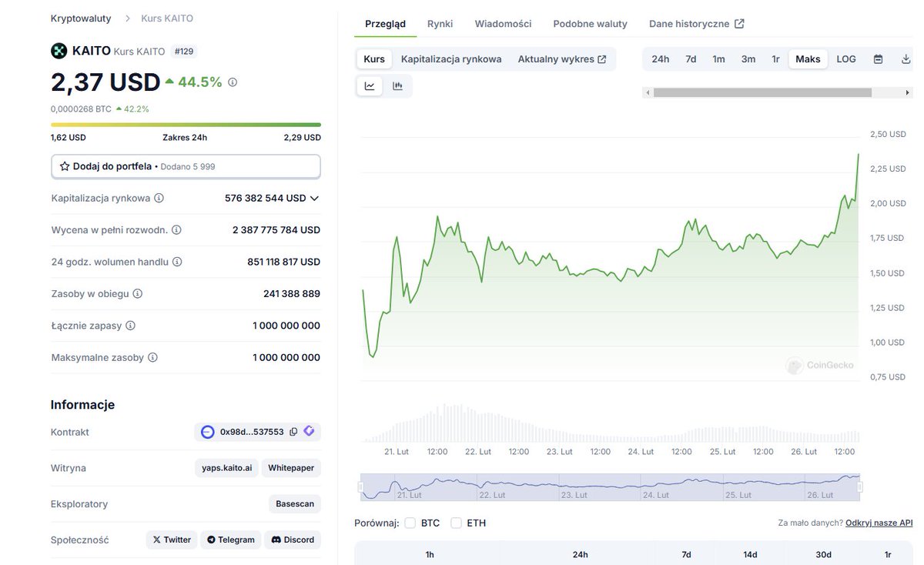The height and width of the screenshot is (565, 924).
Task: Click Dodaj do portfela button
Action: (x=186, y=166)
